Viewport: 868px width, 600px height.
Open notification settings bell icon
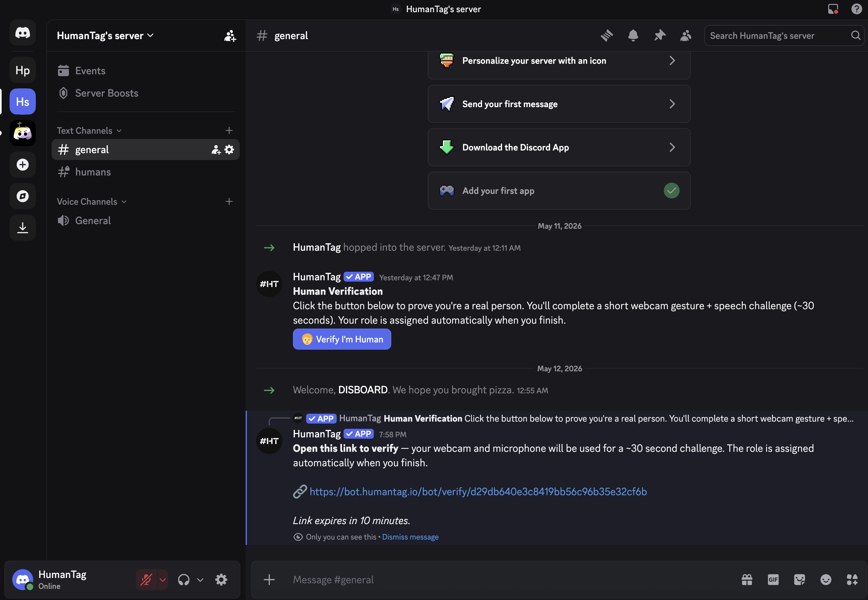pos(633,36)
